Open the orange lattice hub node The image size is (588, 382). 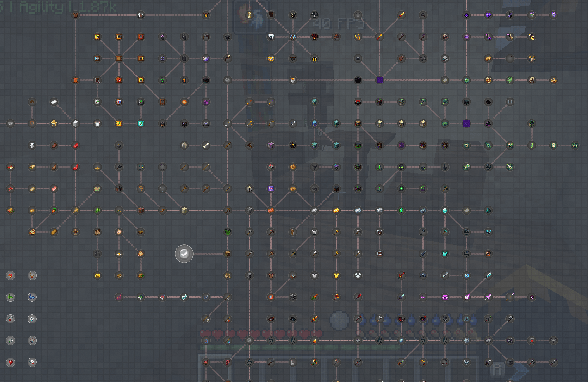point(119,59)
